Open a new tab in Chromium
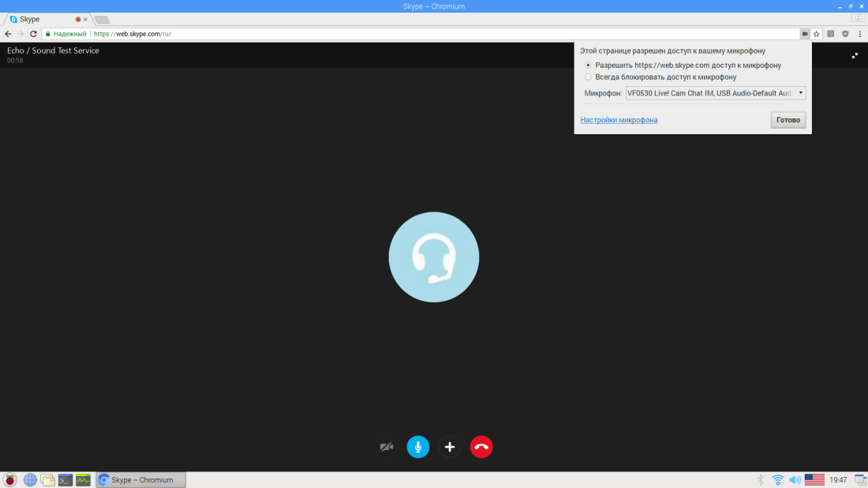The height and width of the screenshot is (488, 868). pos(103,19)
